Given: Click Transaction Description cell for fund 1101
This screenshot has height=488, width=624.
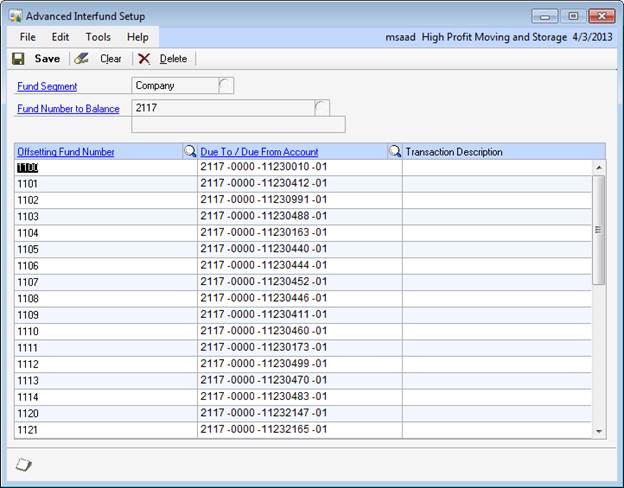Looking at the screenshot, I should (497, 184).
